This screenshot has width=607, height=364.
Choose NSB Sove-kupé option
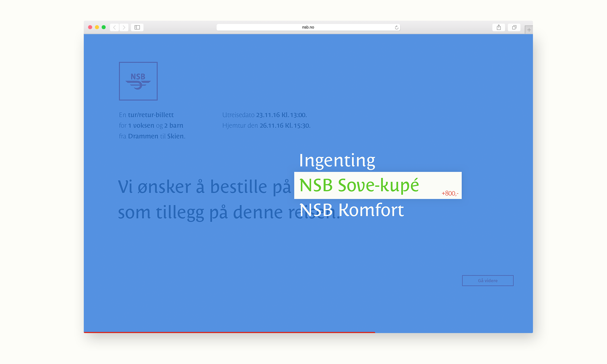click(378, 185)
